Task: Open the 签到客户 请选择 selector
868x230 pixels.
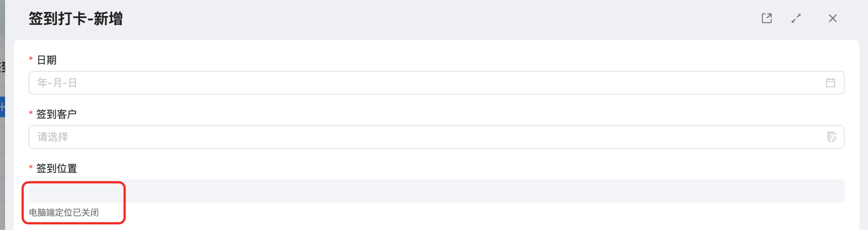Action: [x=436, y=137]
